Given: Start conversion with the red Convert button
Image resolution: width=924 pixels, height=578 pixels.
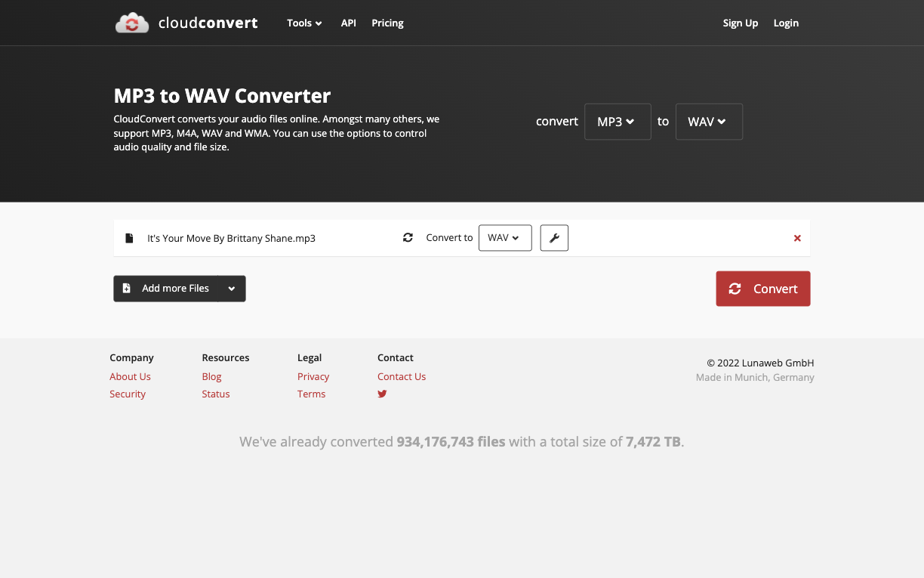Looking at the screenshot, I should [x=763, y=289].
